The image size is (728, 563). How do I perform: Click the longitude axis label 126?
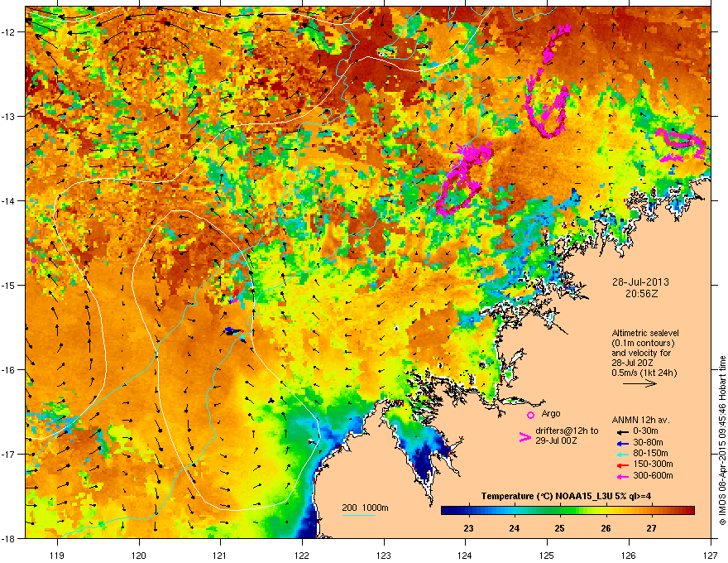click(629, 555)
